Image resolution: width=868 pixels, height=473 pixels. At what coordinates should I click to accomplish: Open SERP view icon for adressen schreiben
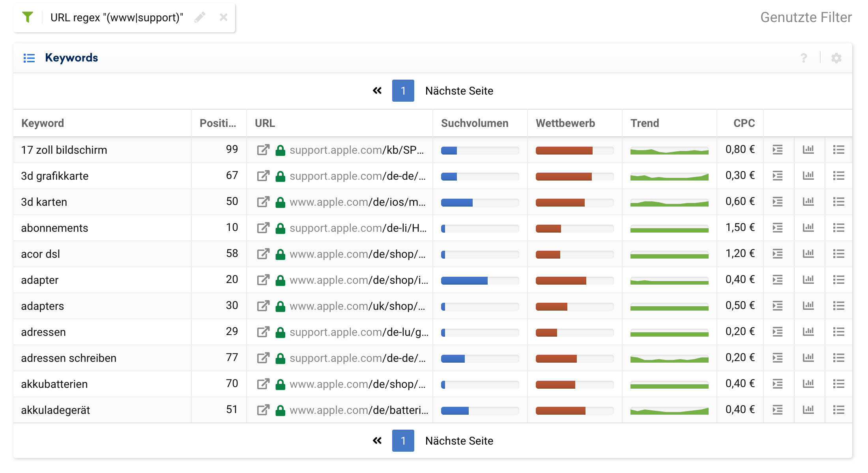778,358
